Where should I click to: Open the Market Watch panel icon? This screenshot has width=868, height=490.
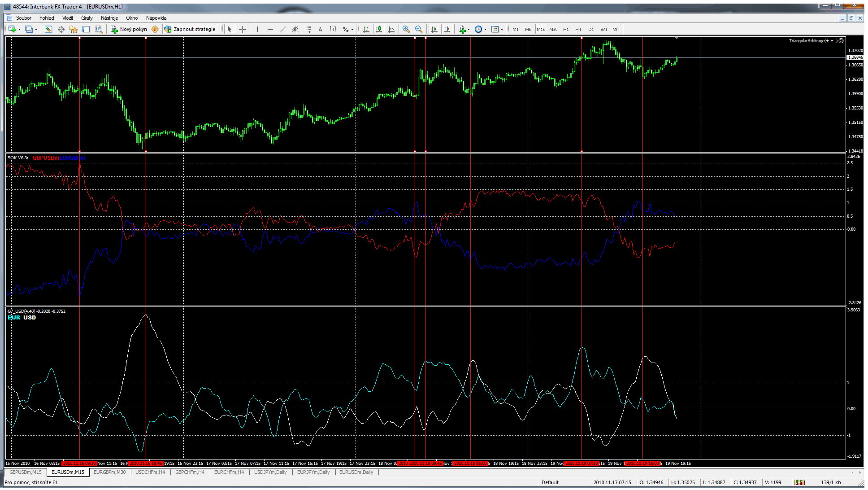click(x=48, y=29)
